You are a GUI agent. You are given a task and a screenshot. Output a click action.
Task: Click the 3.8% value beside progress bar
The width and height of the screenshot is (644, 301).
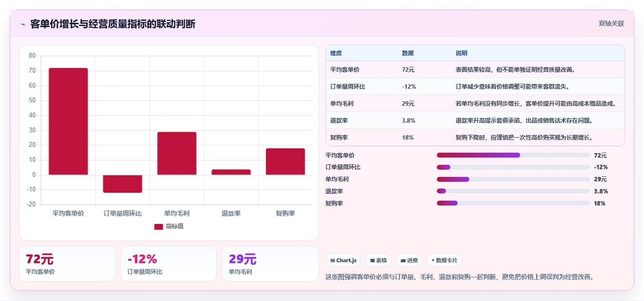pos(601,191)
